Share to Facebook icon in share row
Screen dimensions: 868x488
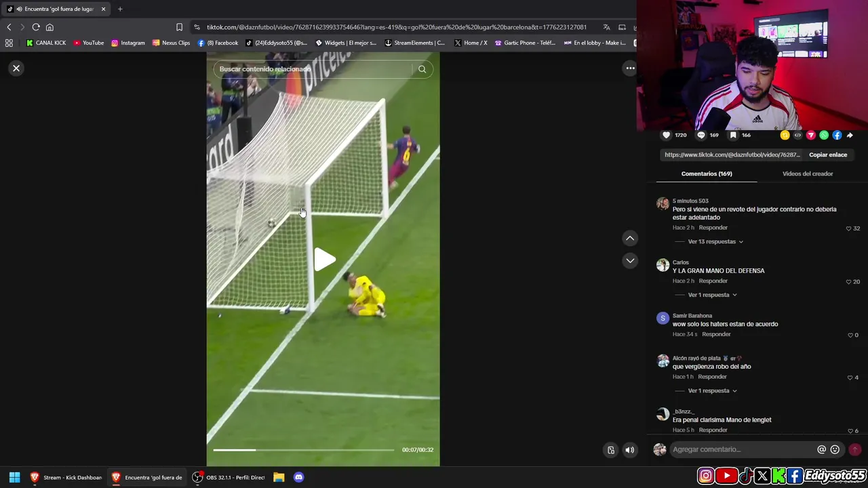pos(837,135)
